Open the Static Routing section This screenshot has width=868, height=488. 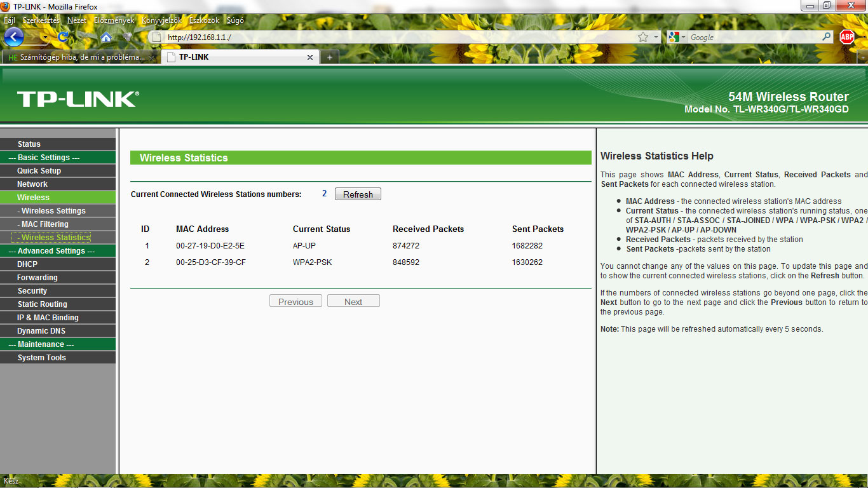pyautogui.click(x=58, y=304)
